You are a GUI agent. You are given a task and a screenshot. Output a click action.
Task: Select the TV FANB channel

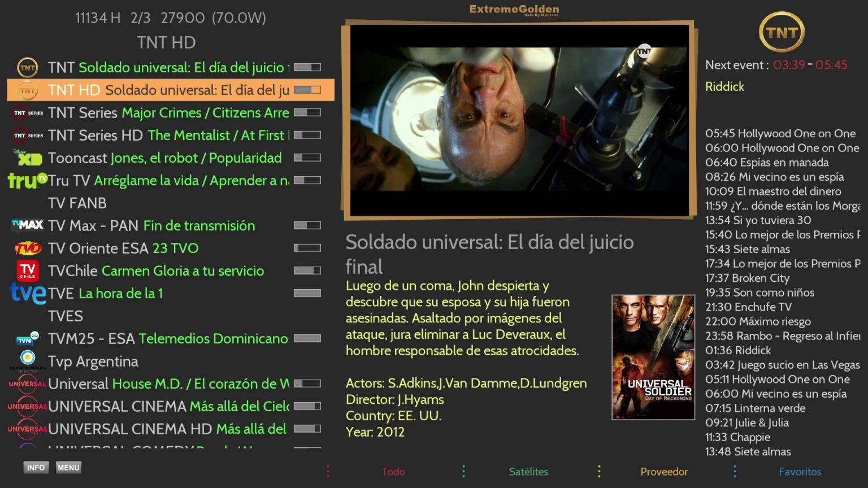170,203
